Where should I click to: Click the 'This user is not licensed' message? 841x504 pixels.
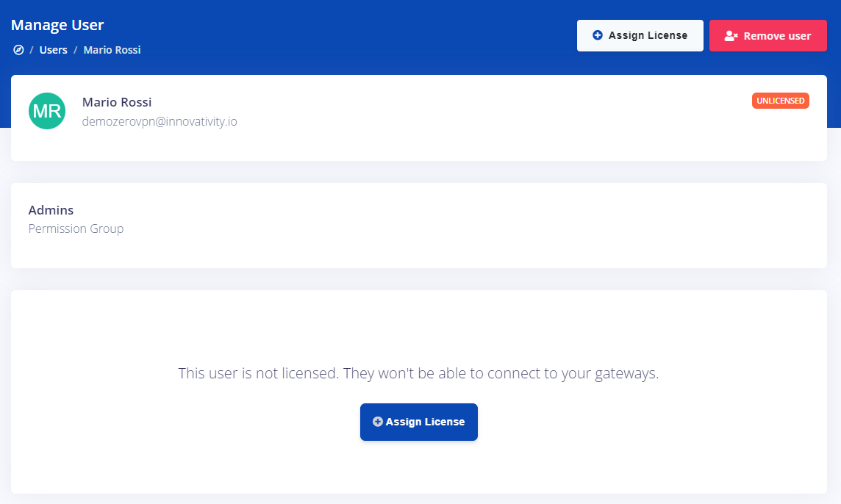point(418,373)
